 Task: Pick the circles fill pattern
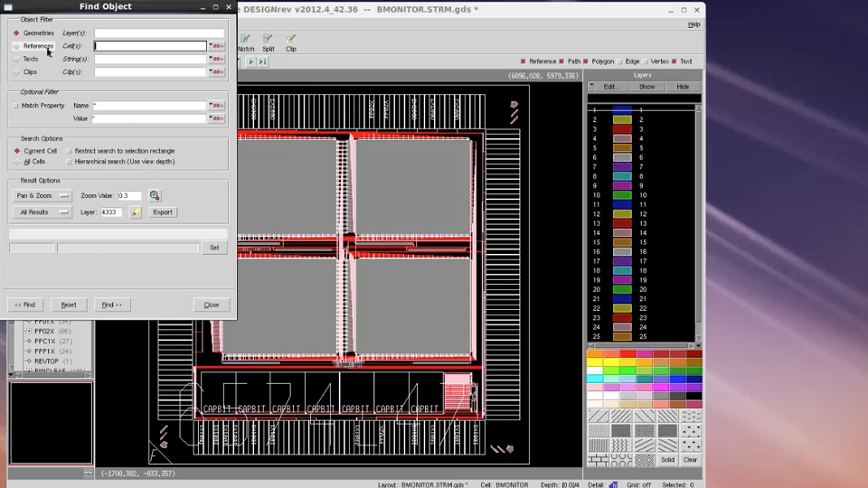point(621,460)
